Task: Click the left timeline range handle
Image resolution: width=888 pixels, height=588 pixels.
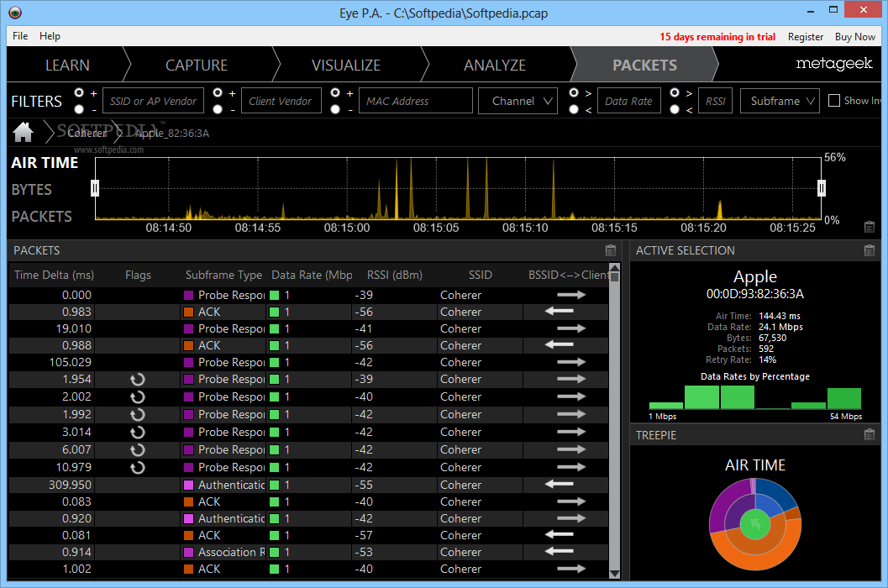Action: [95, 187]
